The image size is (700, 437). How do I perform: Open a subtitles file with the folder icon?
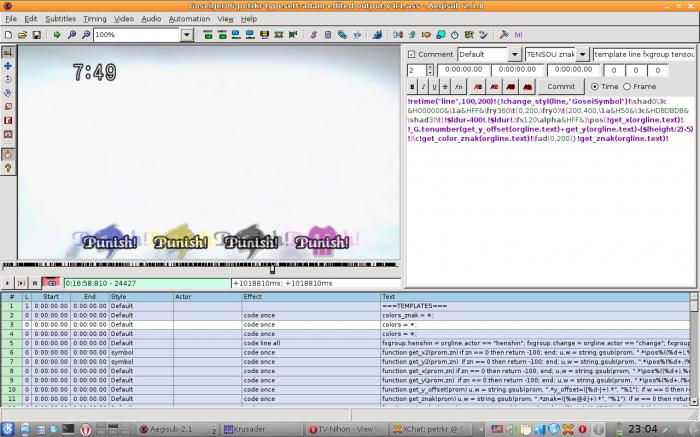pyautogui.click(x=22, y=35)
